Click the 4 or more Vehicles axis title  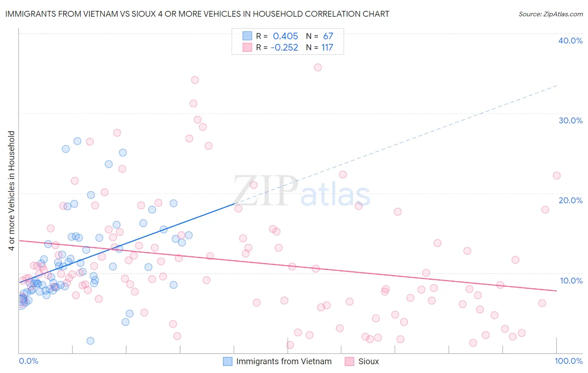pyautogui.click(x=12, y=191)
